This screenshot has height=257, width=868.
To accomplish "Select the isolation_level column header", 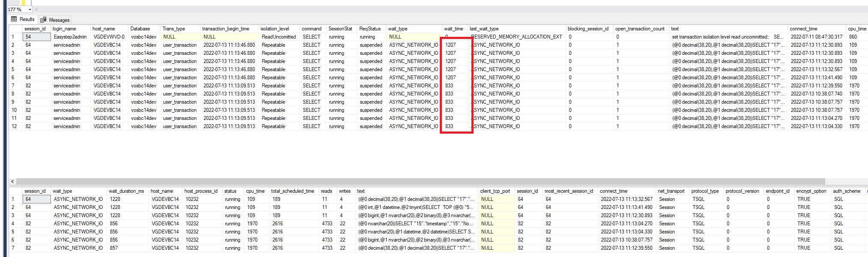I will tap(275, 29).
